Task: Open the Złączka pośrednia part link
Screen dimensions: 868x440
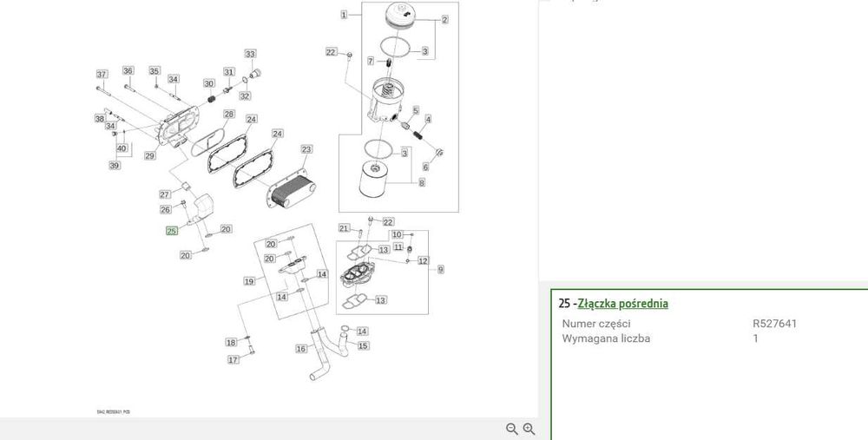Action: point(622,303)
